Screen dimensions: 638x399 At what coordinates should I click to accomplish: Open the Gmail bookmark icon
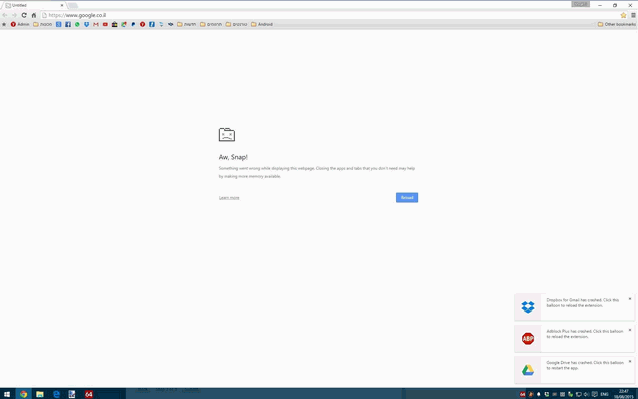tap(96, 24)
